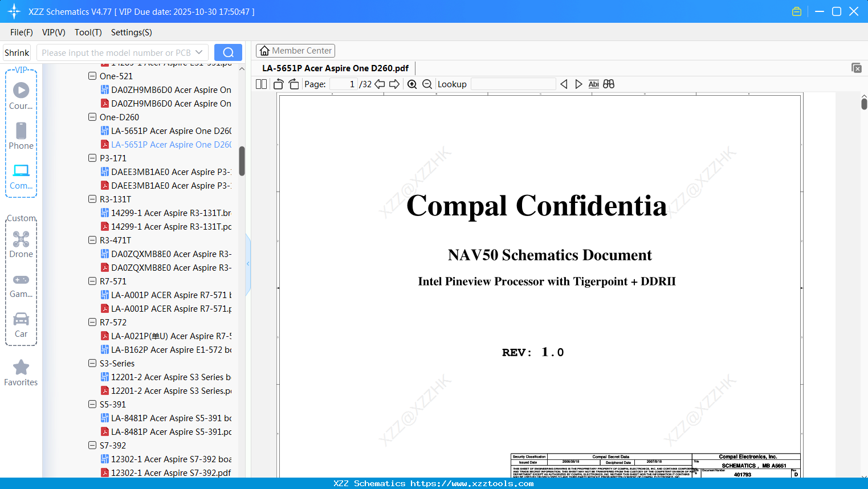The height and width of the screenshot is (489, 868).
Task: Open 14299-1 Acer Aspire R3-131T.br boardview
Action: click(x=166, y=213)
